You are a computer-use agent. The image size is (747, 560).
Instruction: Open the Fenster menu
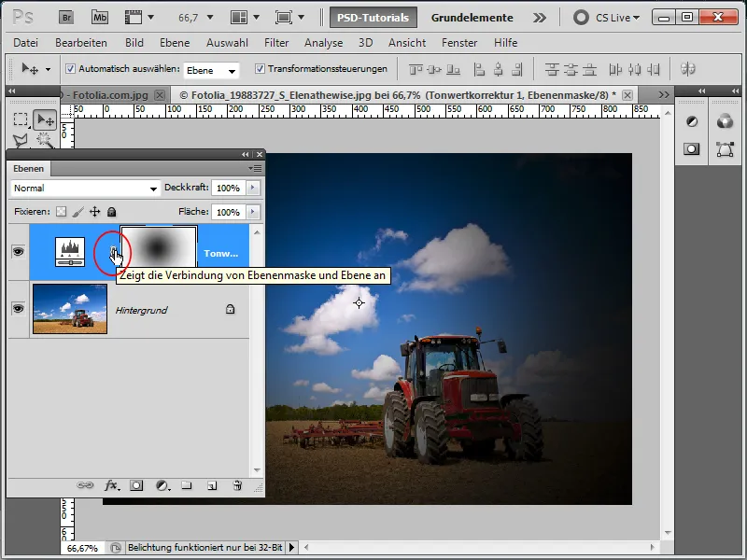[459, 43]
